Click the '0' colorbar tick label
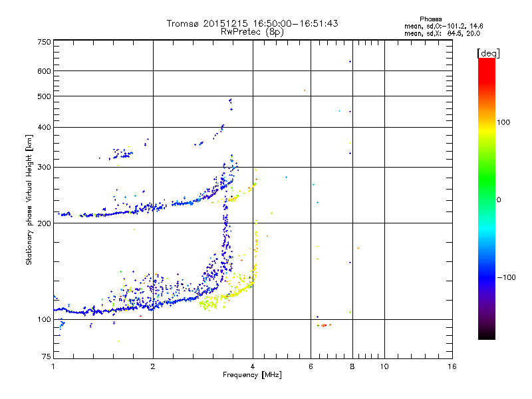This screenshot has width=532, height=399. (499, 199)
